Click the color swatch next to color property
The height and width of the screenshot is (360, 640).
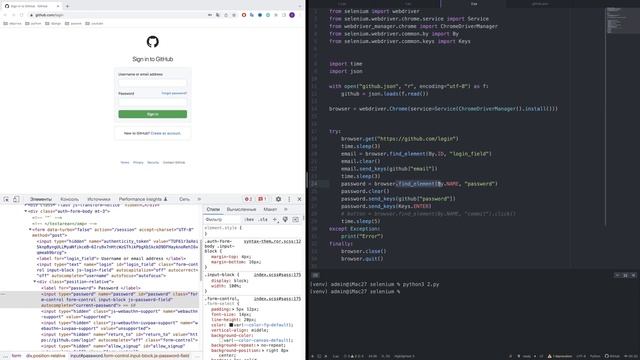coord(231,325)
